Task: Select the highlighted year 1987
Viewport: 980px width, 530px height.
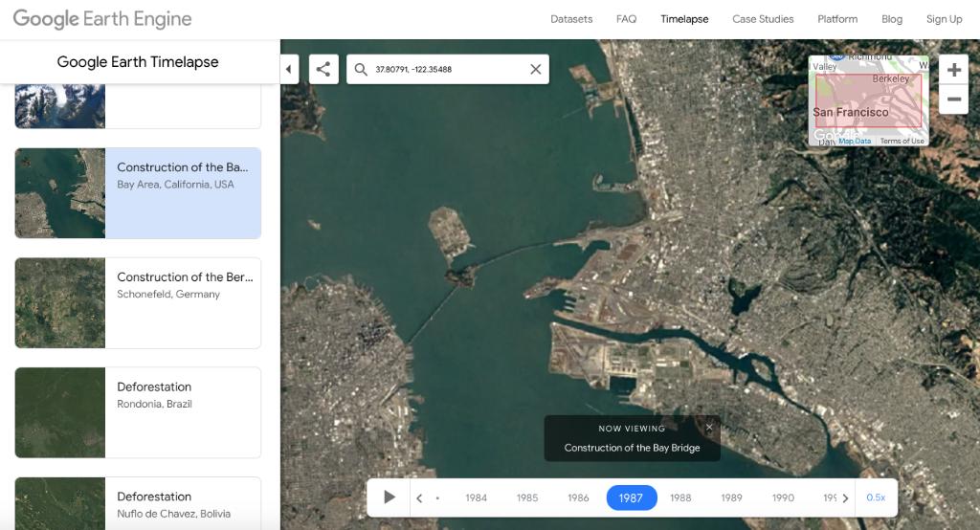Action: [632, 497]
